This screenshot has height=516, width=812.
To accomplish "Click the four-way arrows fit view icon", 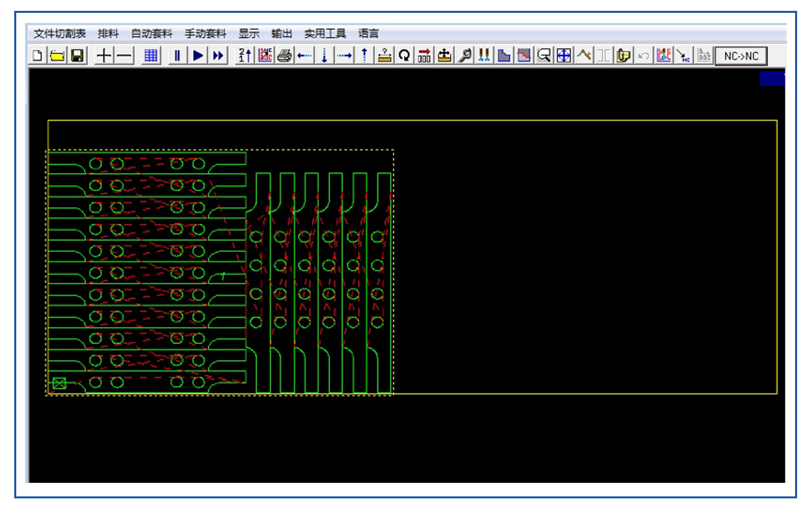I will 564,56.
